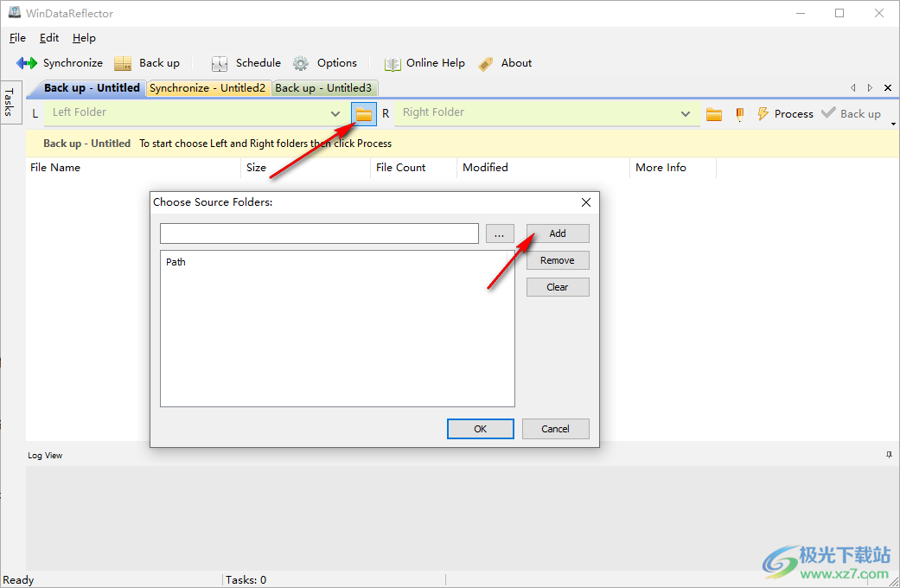Click the Synchronize toolbar icon
The width and height of the screenshot is (900, 588).
click(x=27, y=63)
